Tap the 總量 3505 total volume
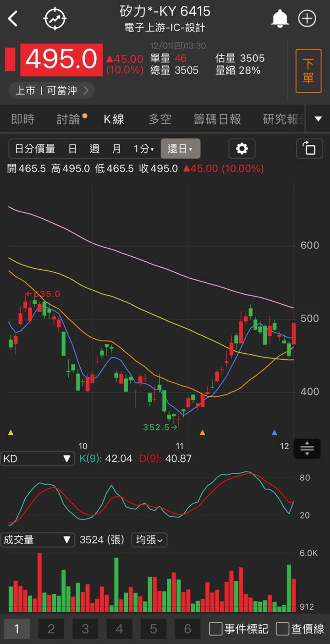The width and height of the screenshot is (330, 644). click(174, 70)
